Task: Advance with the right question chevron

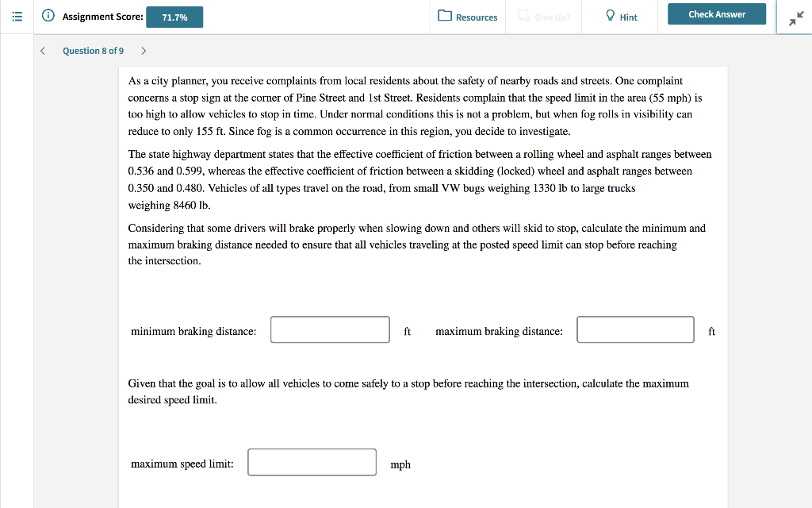Action: pos(143,50)
